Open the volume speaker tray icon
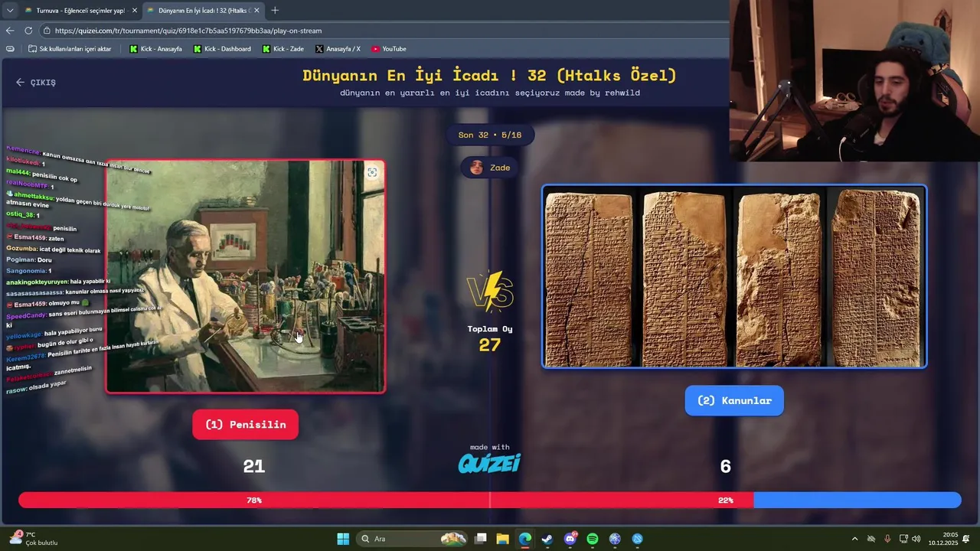Screen dimensions: 980x551 [917, 539]
